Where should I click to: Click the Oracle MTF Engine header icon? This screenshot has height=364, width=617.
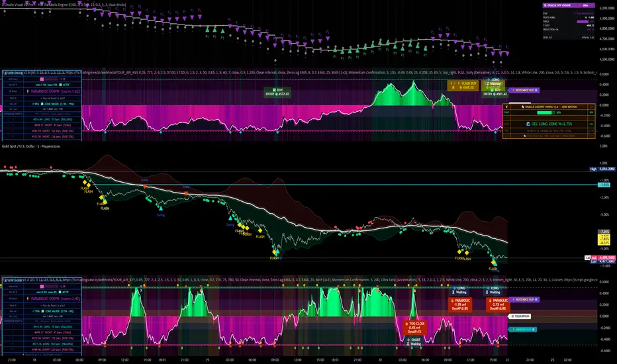point(545,5)
